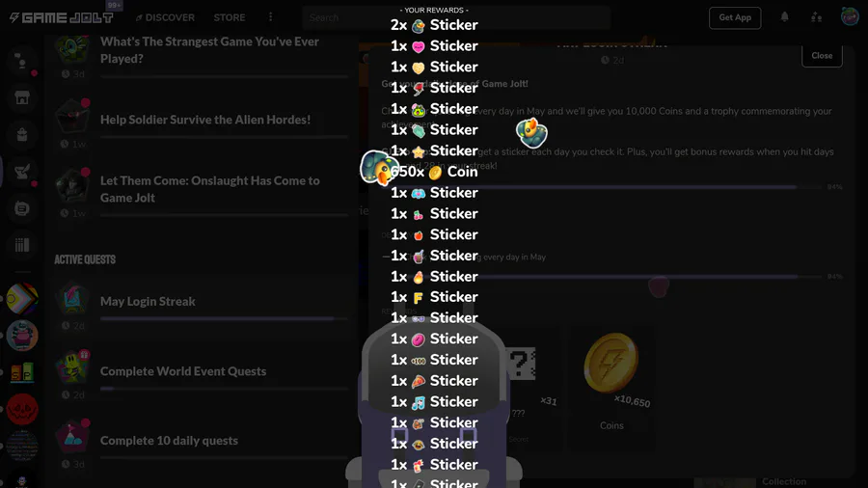This screenshot has height=488, width=868.
Task: Open the quests icon in sidebar
Action: [x=22, y=172]
